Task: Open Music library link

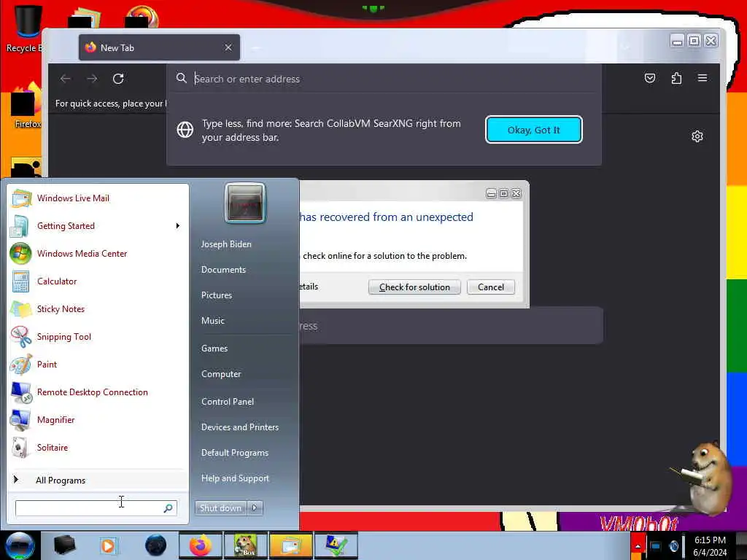Action: [213, 321]
